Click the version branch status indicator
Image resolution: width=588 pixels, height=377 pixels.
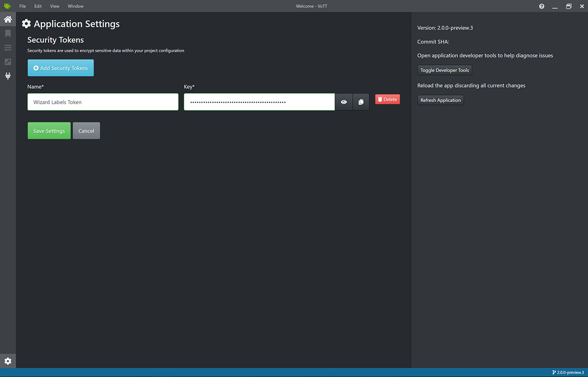[568, 372]
